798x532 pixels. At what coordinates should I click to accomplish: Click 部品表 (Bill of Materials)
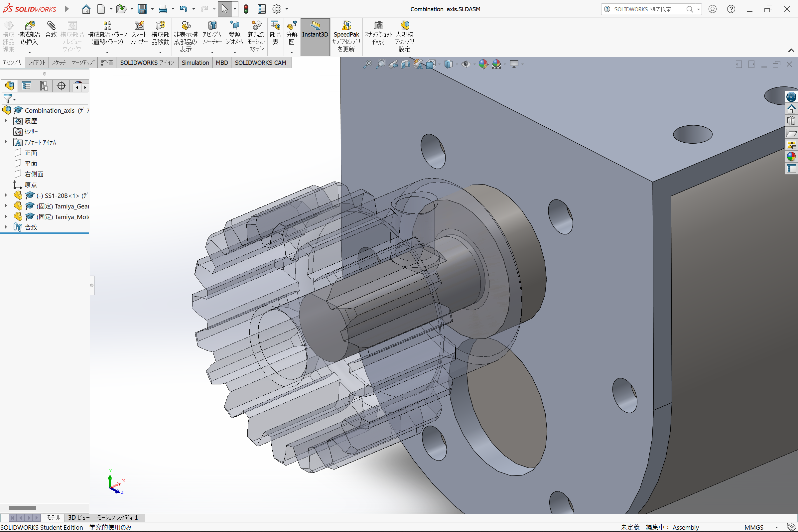(275, 33)
